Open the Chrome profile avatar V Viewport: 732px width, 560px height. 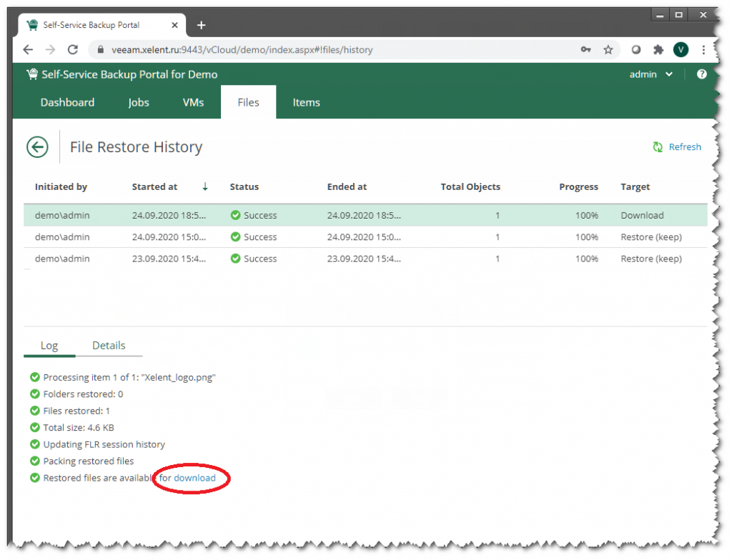tap(681, 49)
